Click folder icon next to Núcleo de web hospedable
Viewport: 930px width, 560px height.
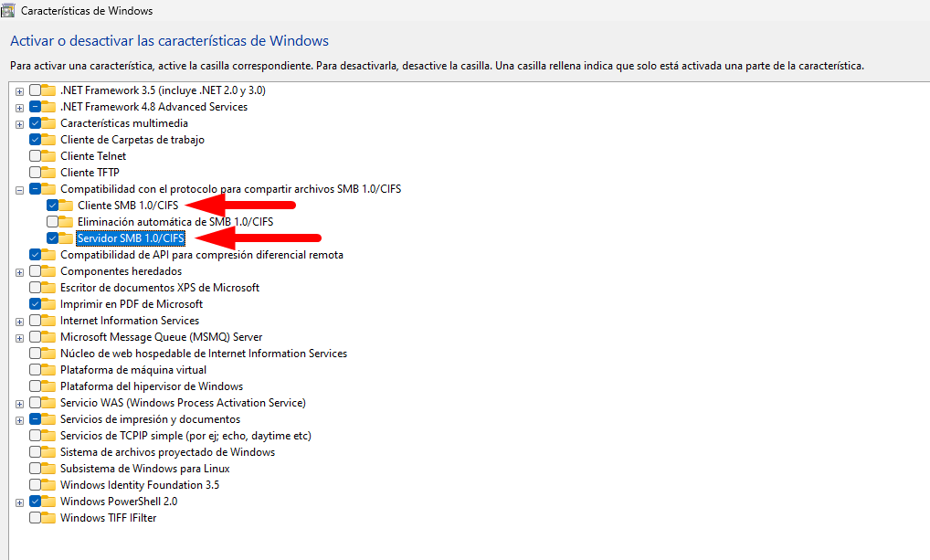(48, 354)
